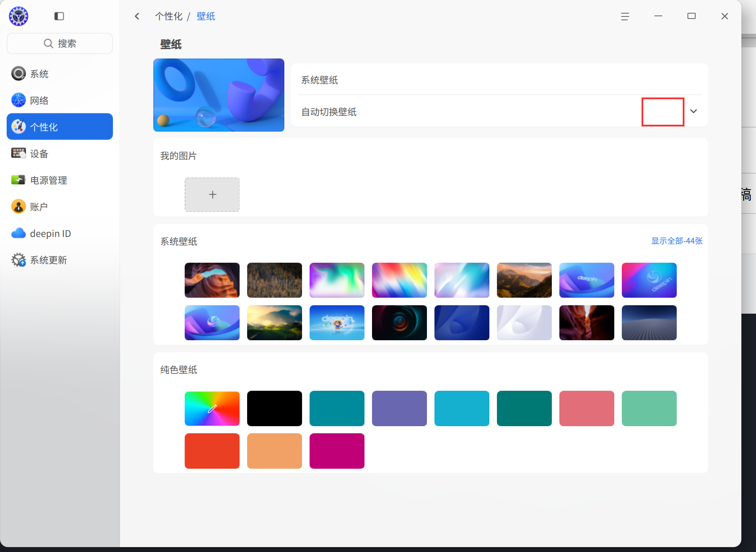Screen dimensions: 756x552
Task: Open the hamburger main menu
Action: 625,16
